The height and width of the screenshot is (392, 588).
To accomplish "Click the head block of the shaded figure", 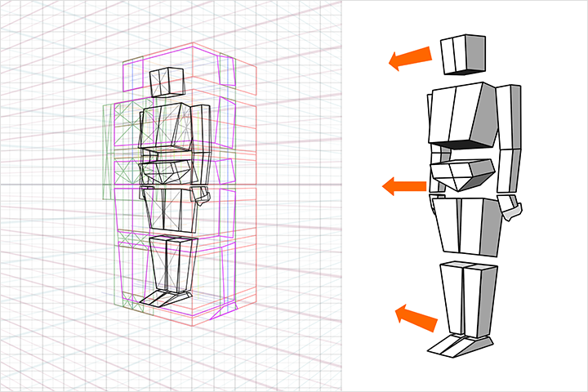I will [463, 55].
